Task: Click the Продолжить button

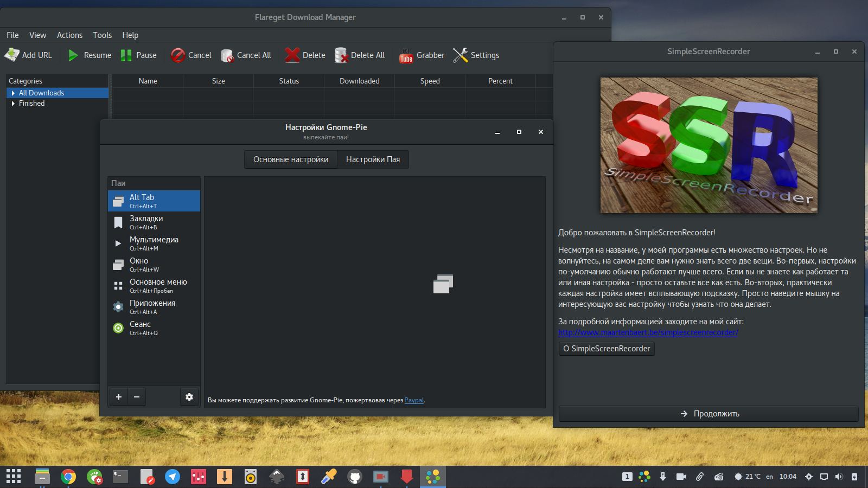Action: (x=709, y=414)
